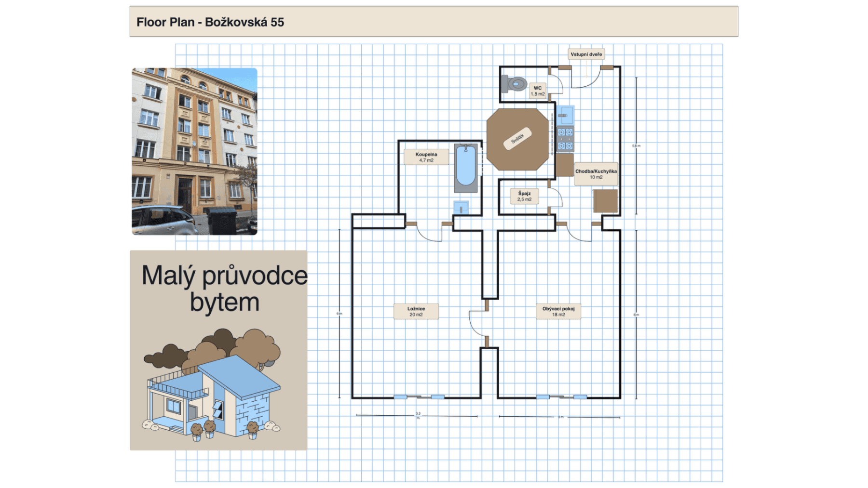The image size is (868, 488).
Task: Open the Vstupní dveře entrance label
Action: point(587,54)
